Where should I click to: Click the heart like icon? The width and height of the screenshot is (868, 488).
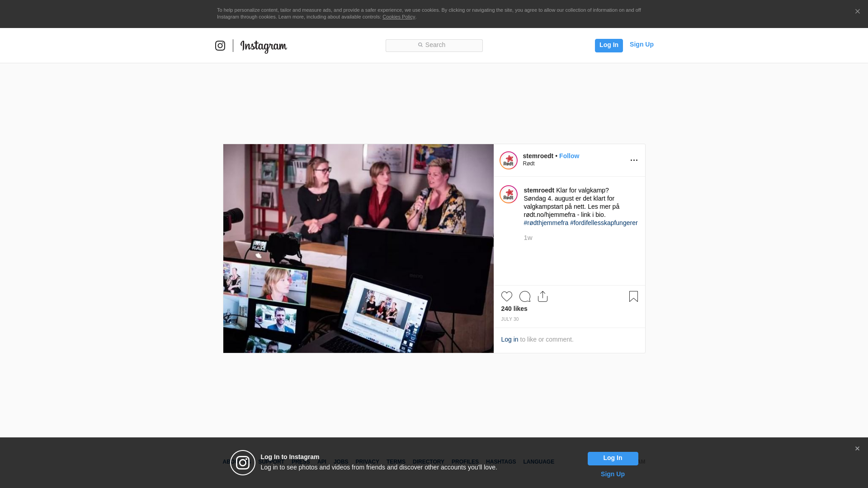pos(506,296)
